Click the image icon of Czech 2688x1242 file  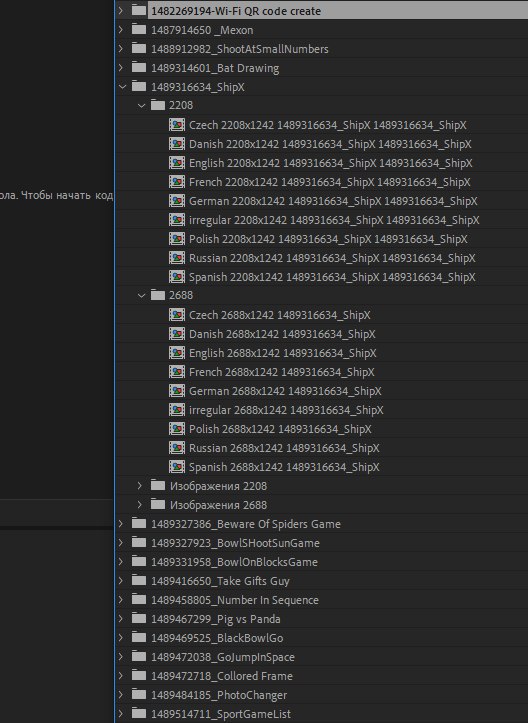(177, 314)
